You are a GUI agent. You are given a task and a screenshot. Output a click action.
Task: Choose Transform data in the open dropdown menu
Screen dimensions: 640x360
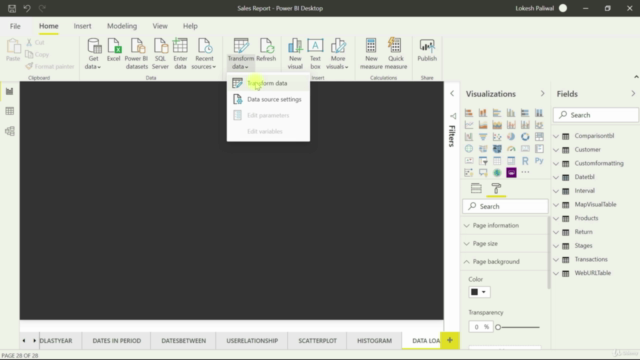click(268, 83)
